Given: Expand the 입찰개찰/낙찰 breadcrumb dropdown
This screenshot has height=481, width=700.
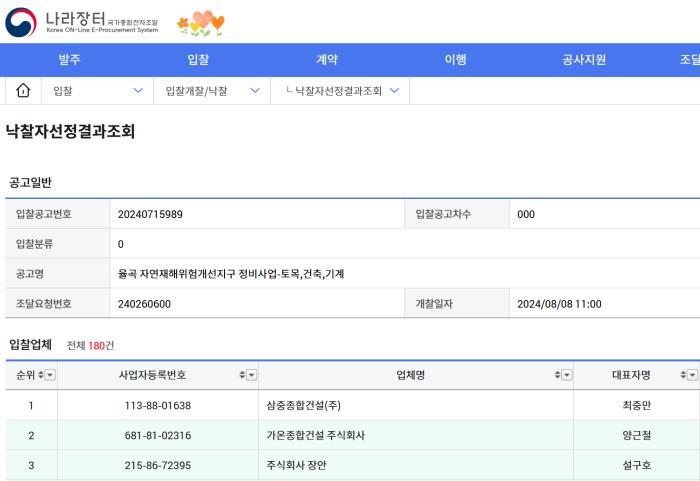Looking at the screenshot, I should 254,90.
